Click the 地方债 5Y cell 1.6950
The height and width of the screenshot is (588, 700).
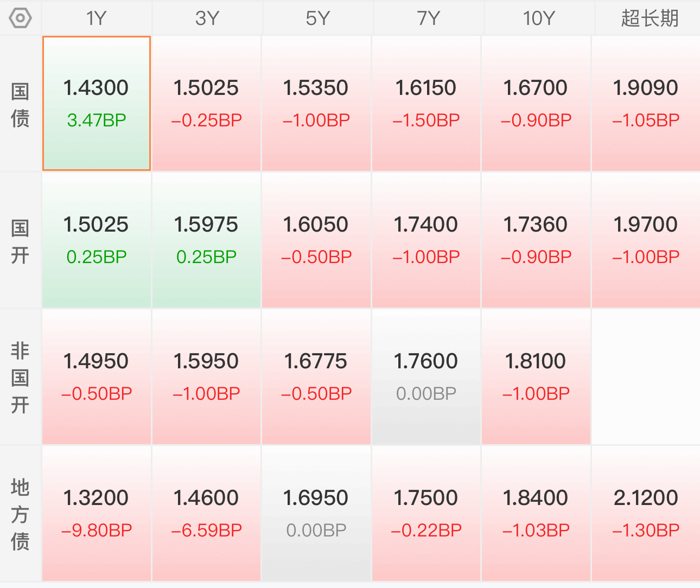(316, 514)
